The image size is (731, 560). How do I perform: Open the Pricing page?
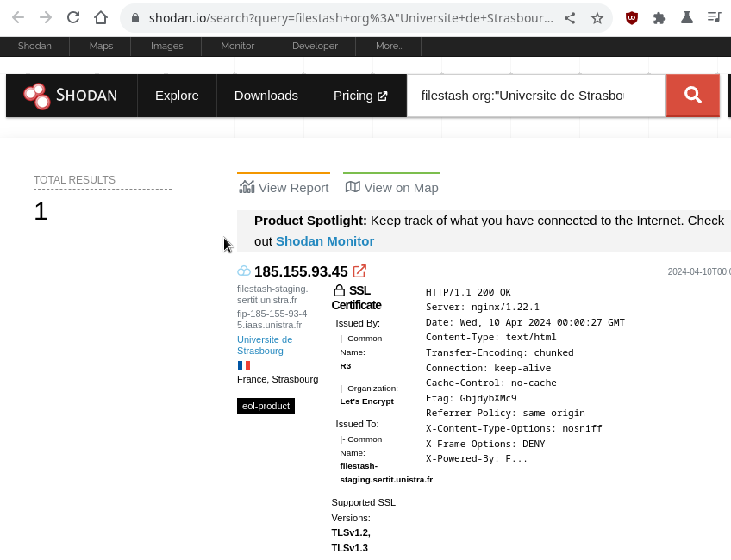360,96
